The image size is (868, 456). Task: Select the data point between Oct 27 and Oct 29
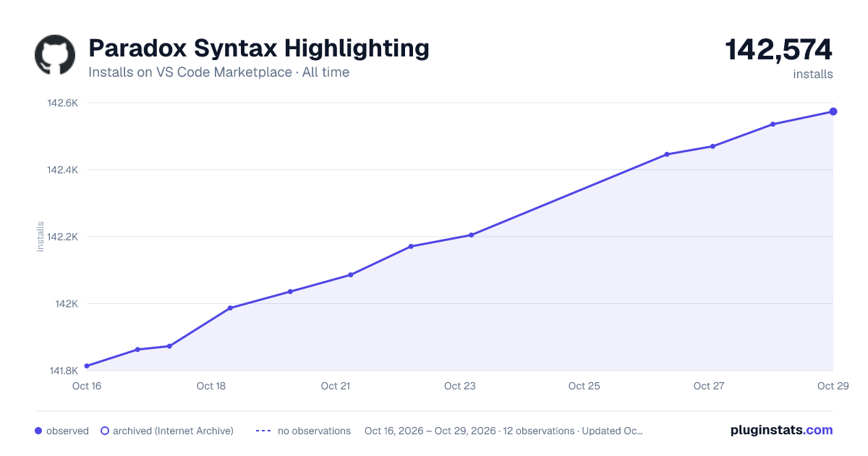coord(773,124)
